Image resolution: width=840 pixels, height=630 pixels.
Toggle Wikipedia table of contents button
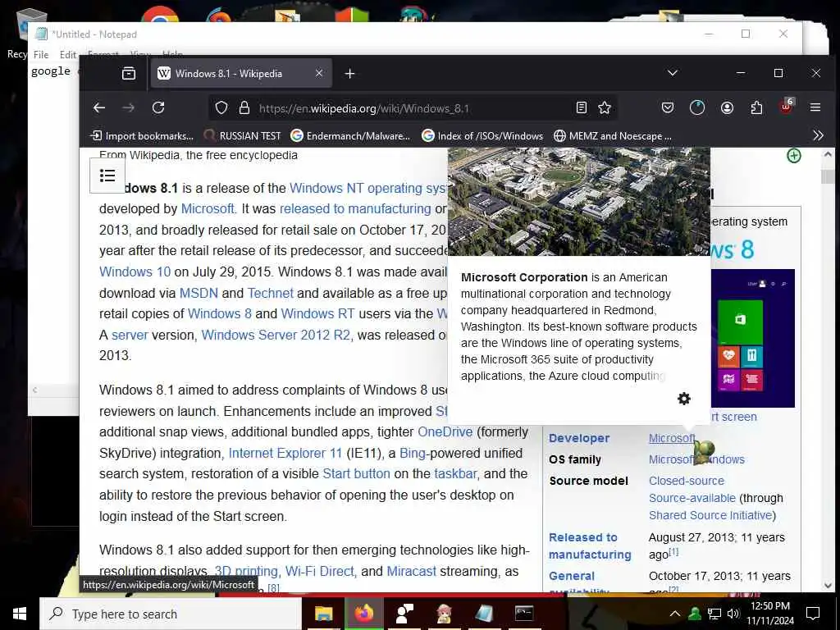(x=107, y=176)
